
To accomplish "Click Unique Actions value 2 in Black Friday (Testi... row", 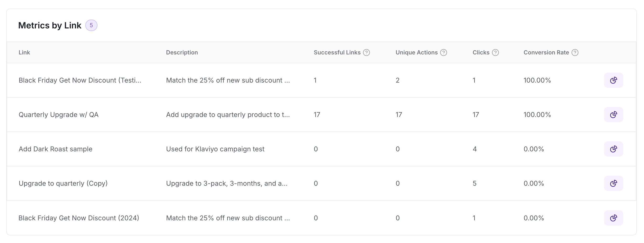I will tap(397, 80).
